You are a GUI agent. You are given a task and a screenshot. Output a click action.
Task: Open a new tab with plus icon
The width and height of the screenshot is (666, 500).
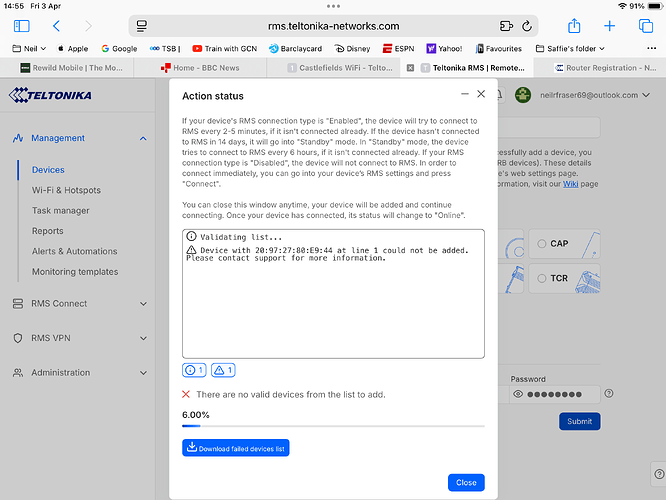click(x=610, y=26)
